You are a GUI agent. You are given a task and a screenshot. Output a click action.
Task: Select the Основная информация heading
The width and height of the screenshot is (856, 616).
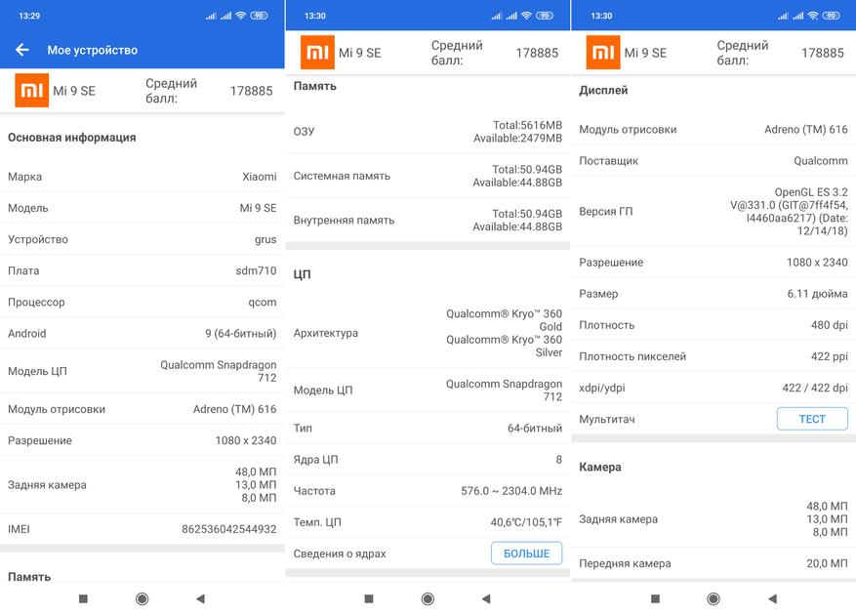pyautogui.click(x=71, y=138)
